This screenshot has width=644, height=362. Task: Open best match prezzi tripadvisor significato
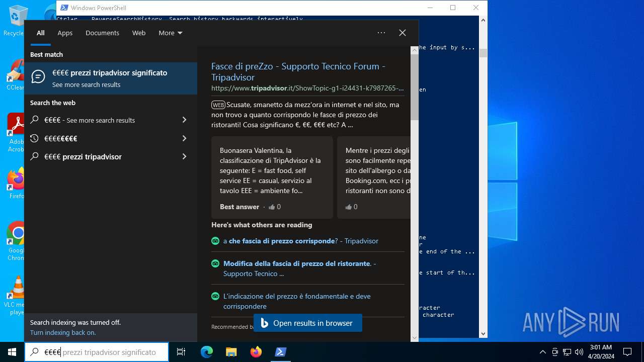111,78
